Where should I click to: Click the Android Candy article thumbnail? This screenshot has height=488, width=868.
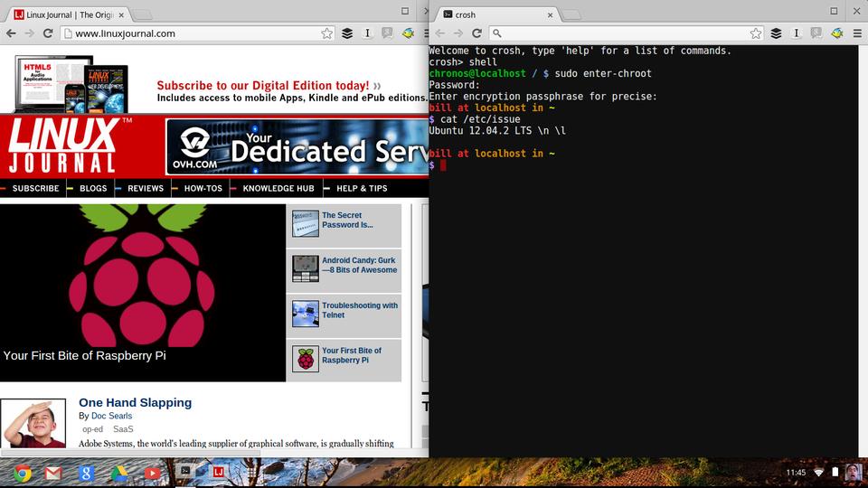(x=306, y=268)
